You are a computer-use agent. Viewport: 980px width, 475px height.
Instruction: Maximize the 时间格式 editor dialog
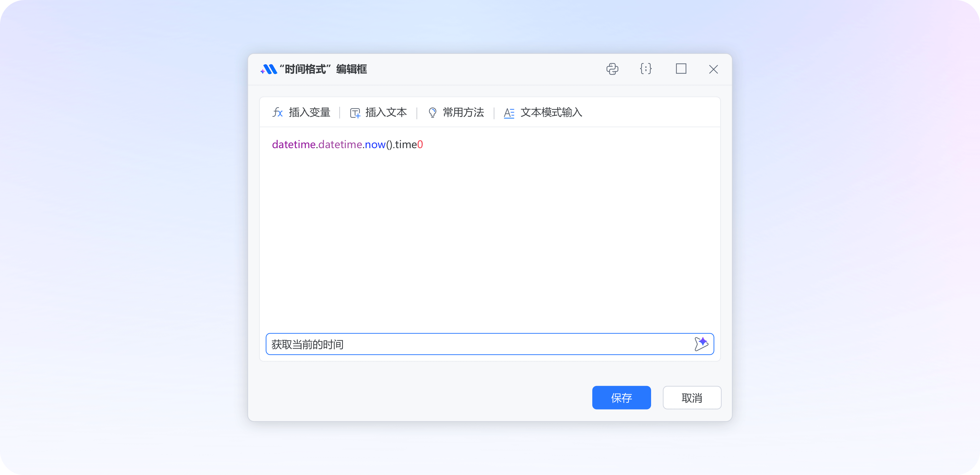[x=680, y=69]
